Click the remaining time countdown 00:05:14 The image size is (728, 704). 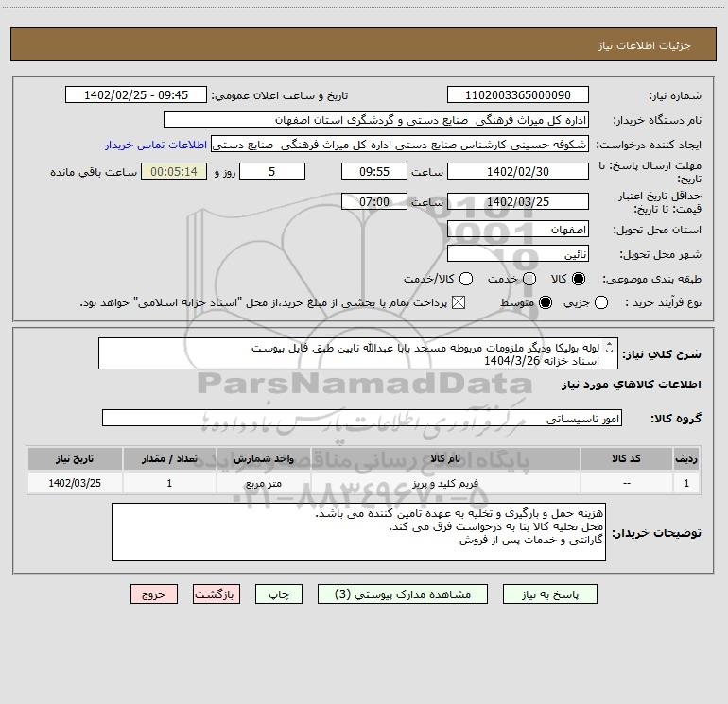point(174,171)
